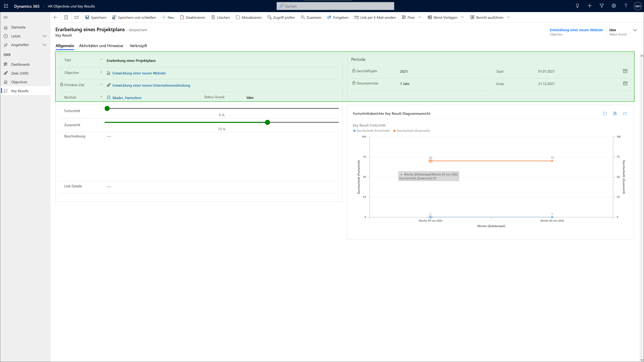Expand the Flow dropdown chevron
Screen dimensions: 644x362
point(420,17)
